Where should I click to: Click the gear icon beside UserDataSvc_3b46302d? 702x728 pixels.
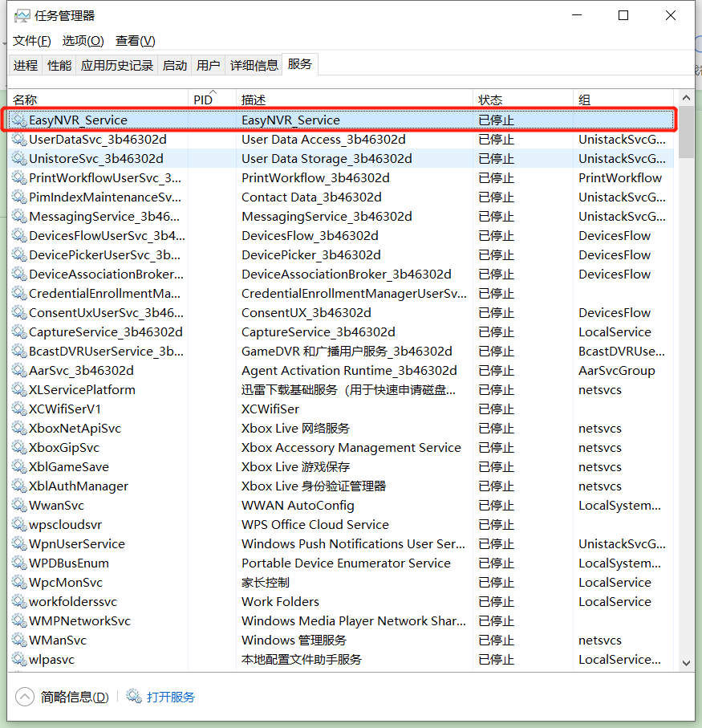pyautogui.click(x=19, y=140)
